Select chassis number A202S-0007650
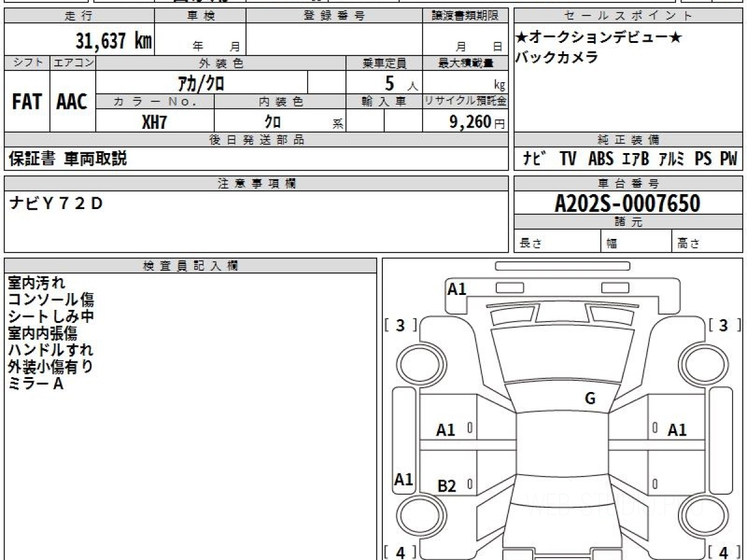The width and height of the screenshot is (747, 560). pyautogui.click(x=627, y=203)
